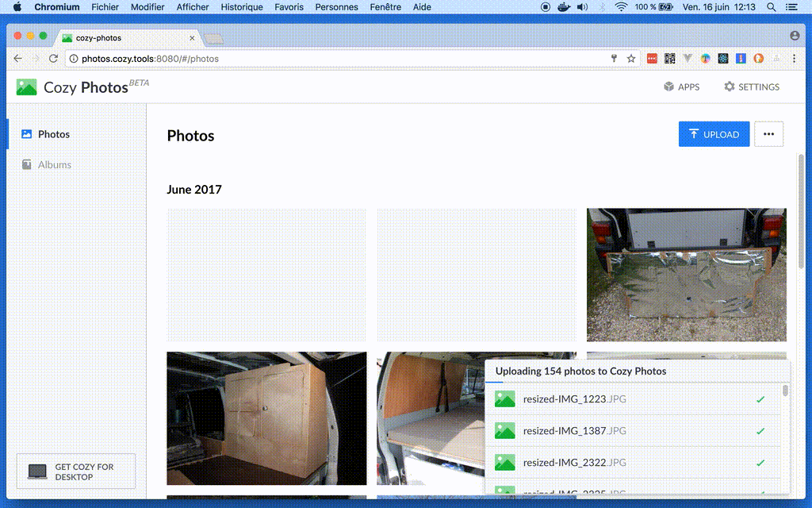Click the volume icon in menu bar
812x508 pixels.
pos(583,6)
